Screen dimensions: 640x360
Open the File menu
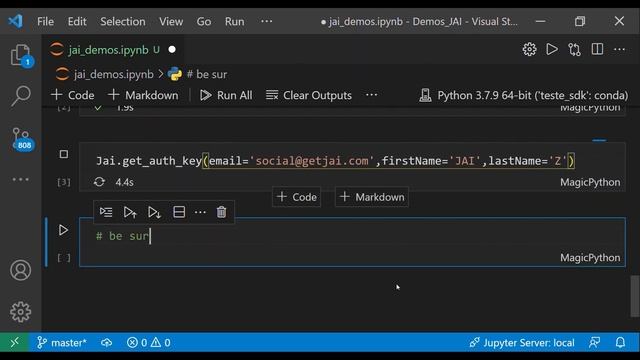(45, 21)
